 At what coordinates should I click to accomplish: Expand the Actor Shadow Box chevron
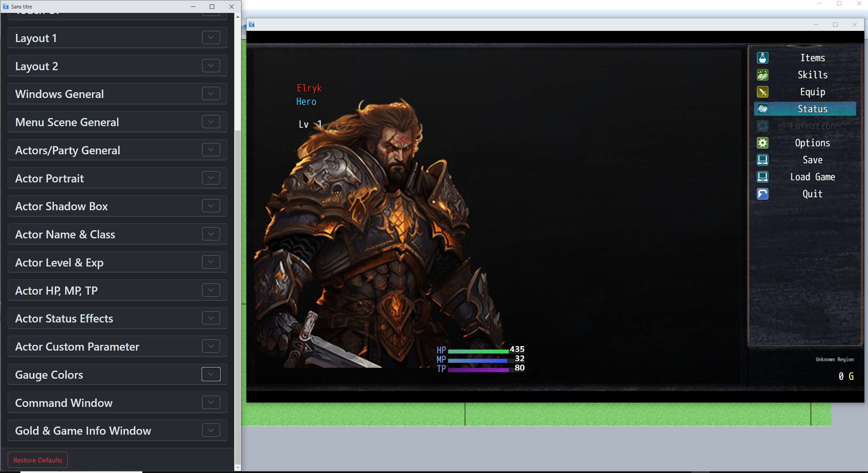211,206
